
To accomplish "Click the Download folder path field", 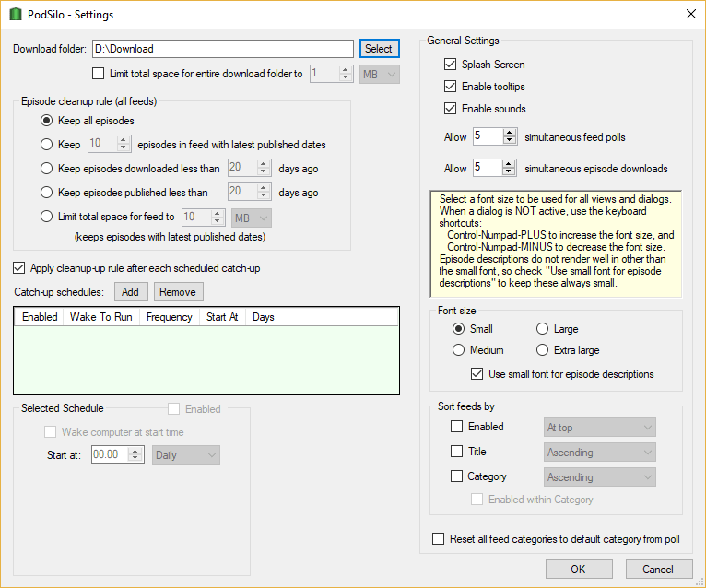I will coord(221,49).
